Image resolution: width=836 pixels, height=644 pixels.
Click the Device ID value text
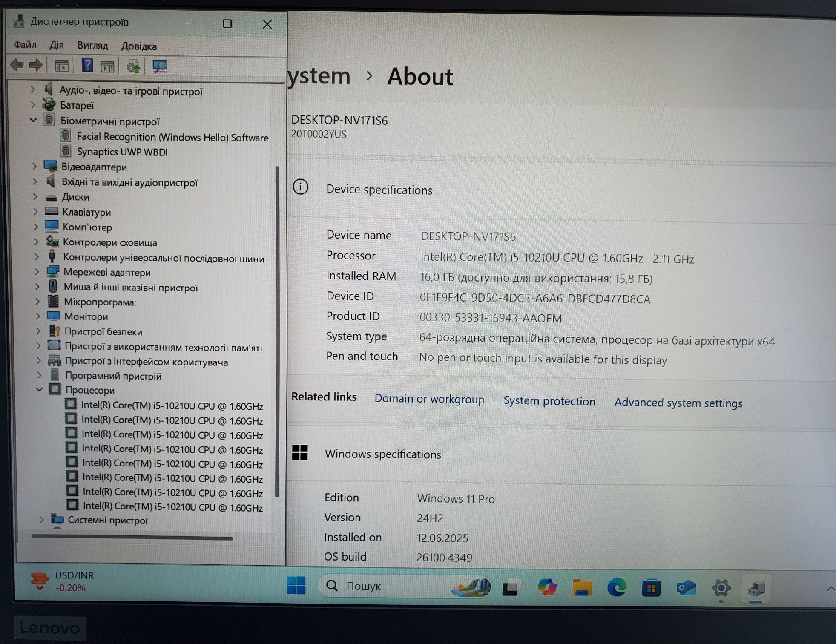[535, 298]
